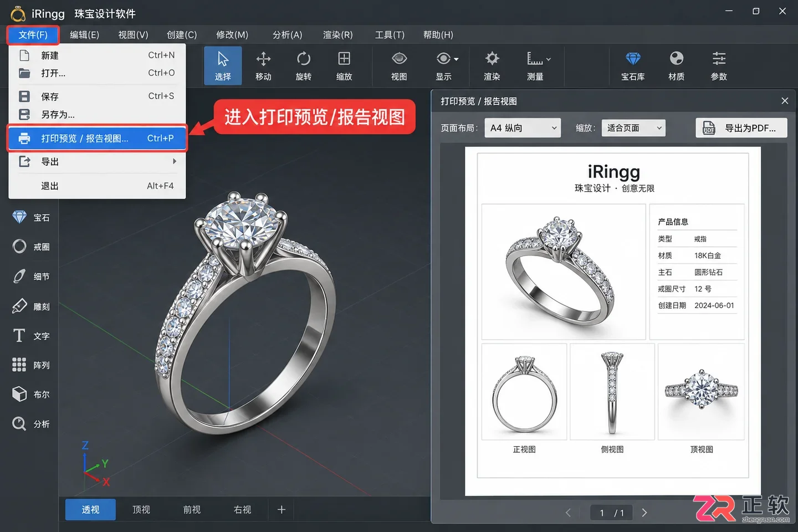This screenshot has width=798, height=532.
Task: Click the main perspective ring image in report
Action: pos(564,272)
